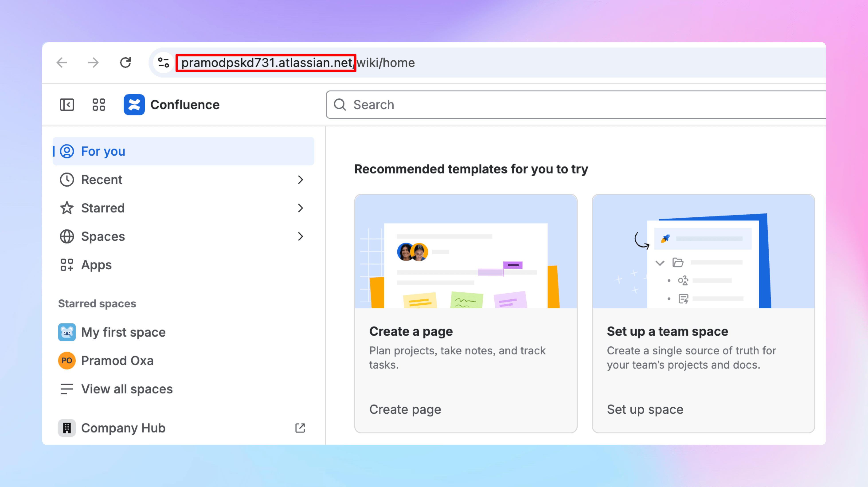Image resolution: width=868 pixels, height=487 pixels.
Task: Focus the Confluence Search field
Action: (573, 105)
